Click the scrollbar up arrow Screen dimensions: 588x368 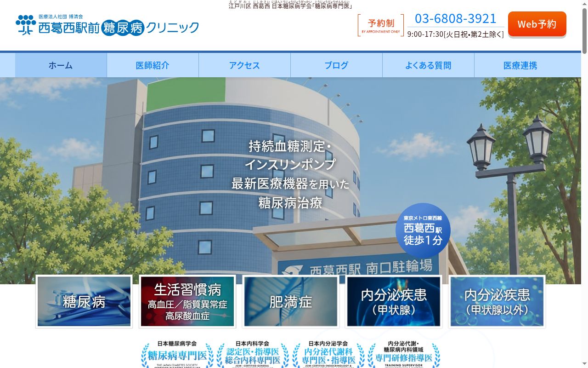coord(584,3)
